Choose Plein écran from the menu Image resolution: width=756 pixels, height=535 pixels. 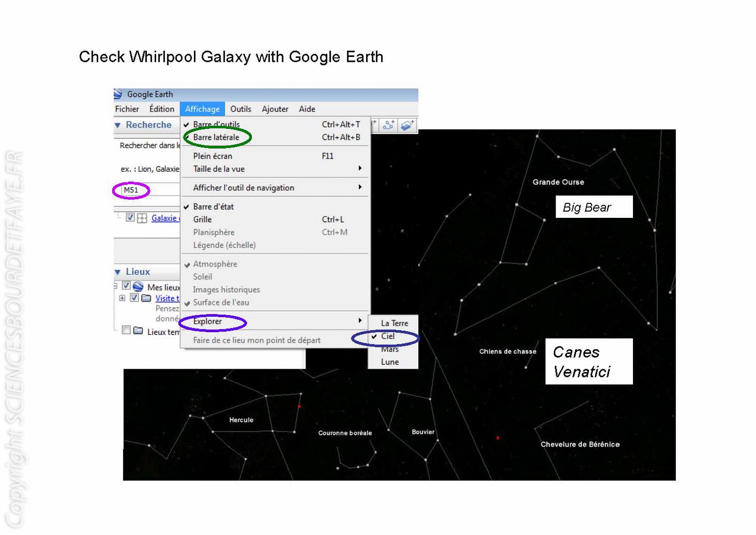pyautogui.click(x=212, y=156)
